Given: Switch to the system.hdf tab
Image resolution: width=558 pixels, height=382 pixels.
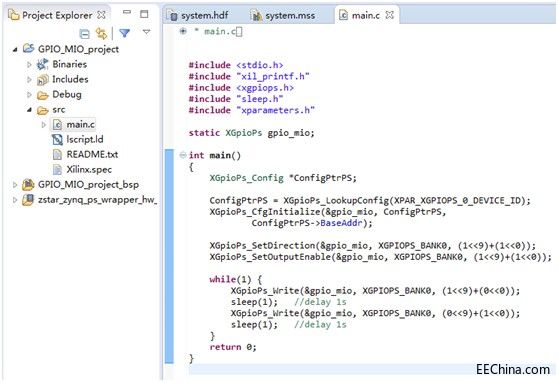Looking at the screenshot, I should 199,16.
